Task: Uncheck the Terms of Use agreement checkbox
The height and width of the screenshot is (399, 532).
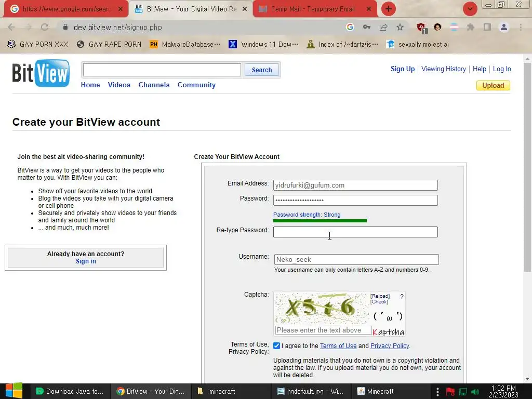Action: tap(277, 345)
